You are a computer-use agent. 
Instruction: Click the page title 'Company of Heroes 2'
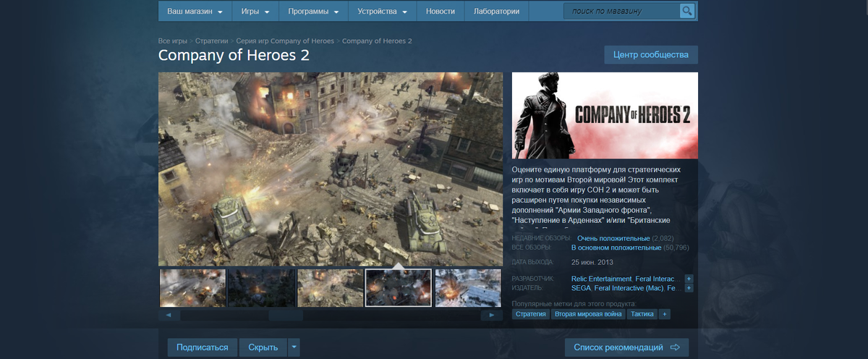coord(234,56)
